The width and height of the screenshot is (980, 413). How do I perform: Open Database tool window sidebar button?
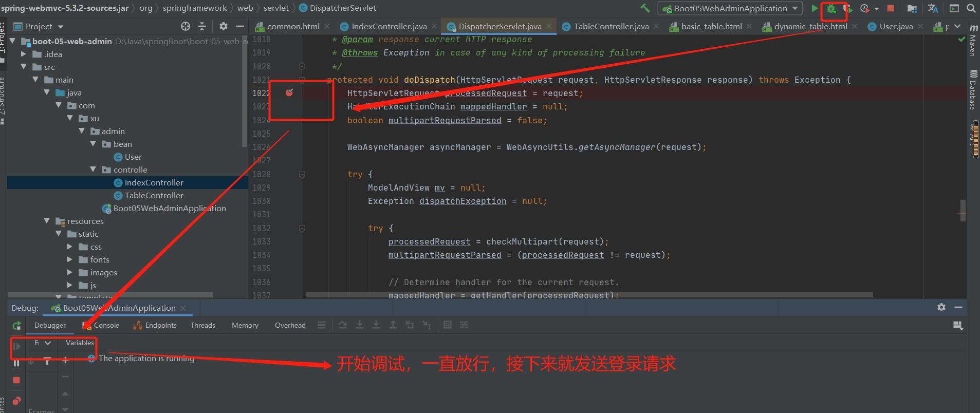973,90
